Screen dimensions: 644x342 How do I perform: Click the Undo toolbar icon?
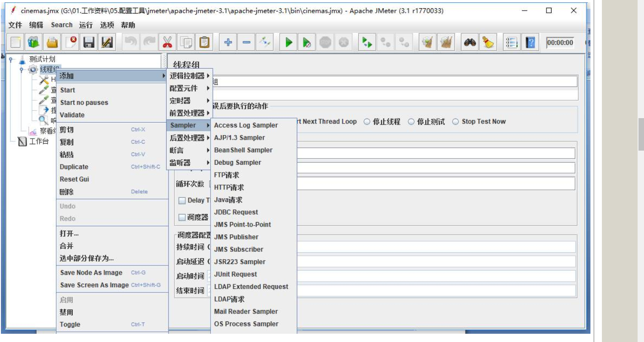click(131, 43)
